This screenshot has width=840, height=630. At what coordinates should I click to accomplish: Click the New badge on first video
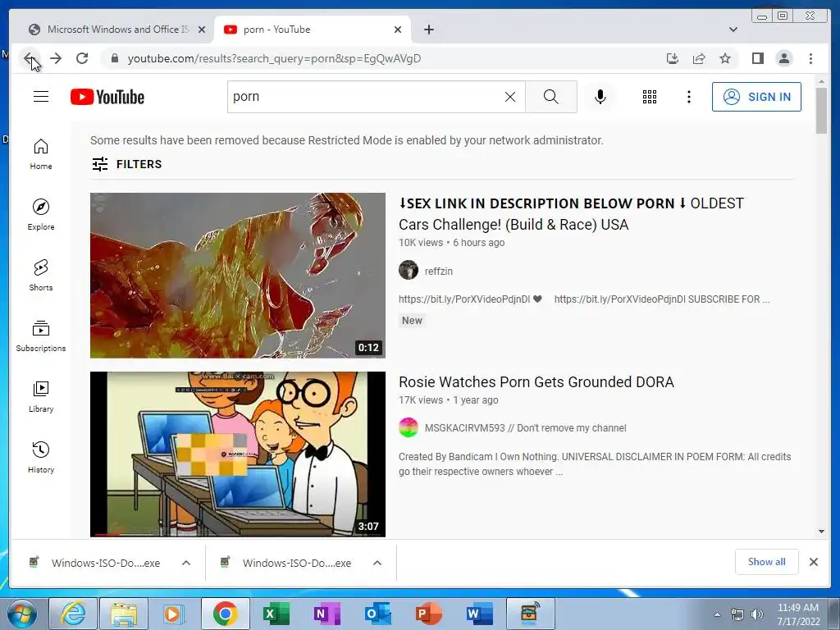[x=412, y=321]
